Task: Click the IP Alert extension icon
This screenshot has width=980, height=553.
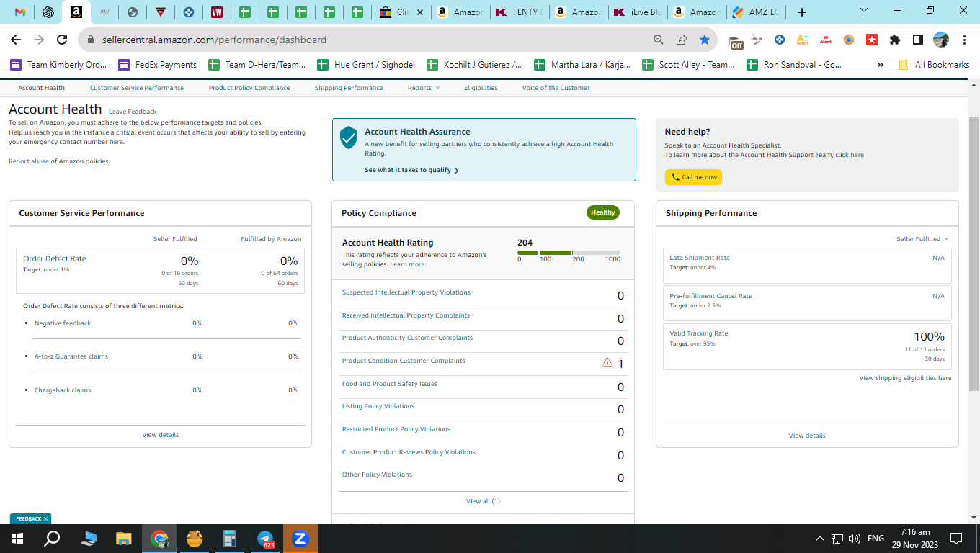Action: tap(826, 40)
